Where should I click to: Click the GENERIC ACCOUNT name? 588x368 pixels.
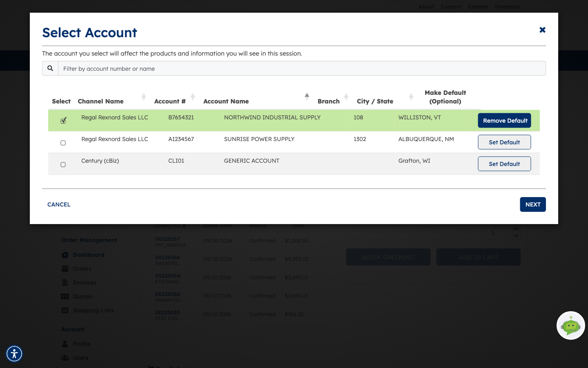pos(252,161)
